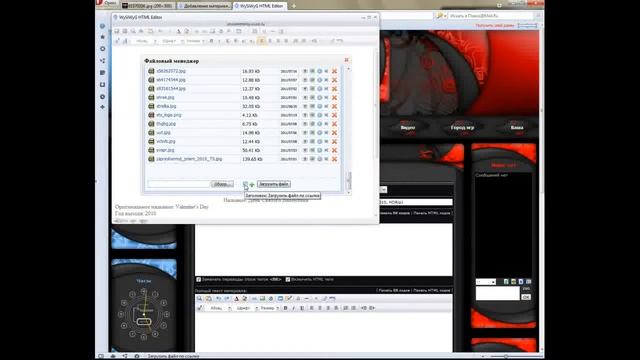The height and width of the screenshot is (360, 640).
Task: Justify text in lower editor toolbar
Action: click(336, 308)
